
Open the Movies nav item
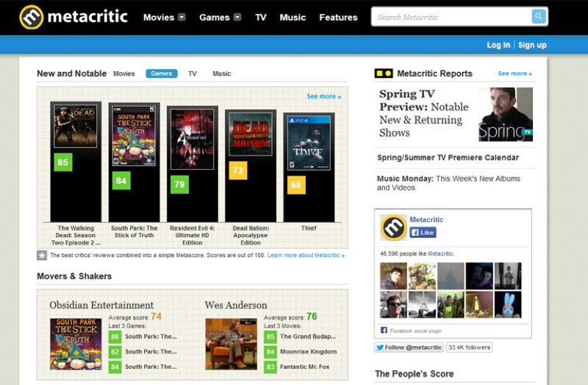159,18
